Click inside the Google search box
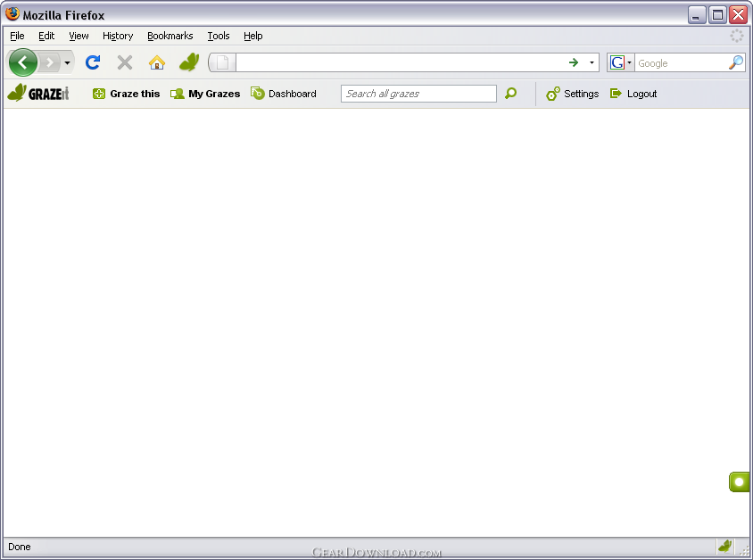Screen dimensions: 753x560 coord(681,63)
